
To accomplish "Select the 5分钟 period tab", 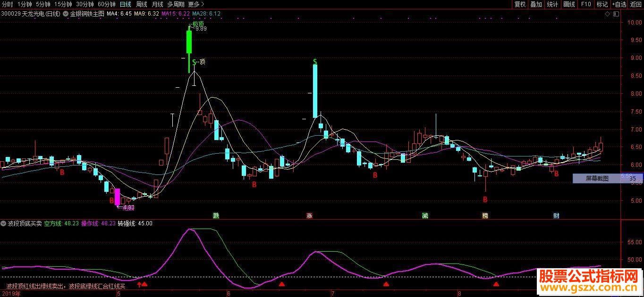I will [x=43, y=4].
